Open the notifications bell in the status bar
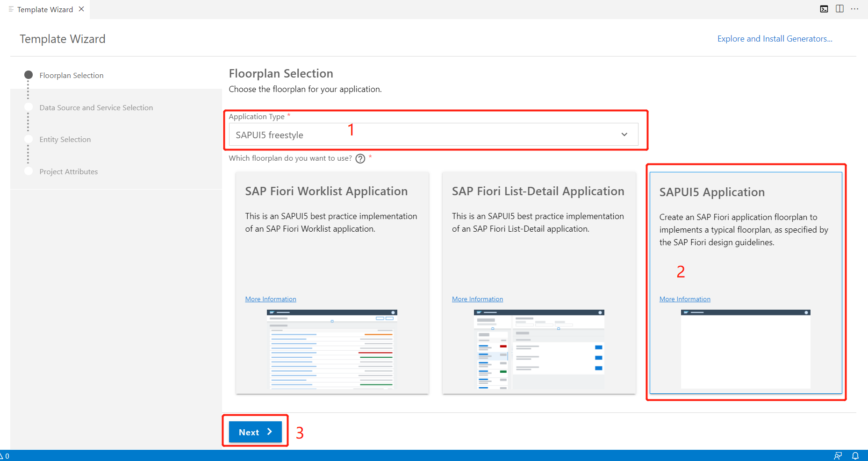868x461 pixels. coord(855,456)
